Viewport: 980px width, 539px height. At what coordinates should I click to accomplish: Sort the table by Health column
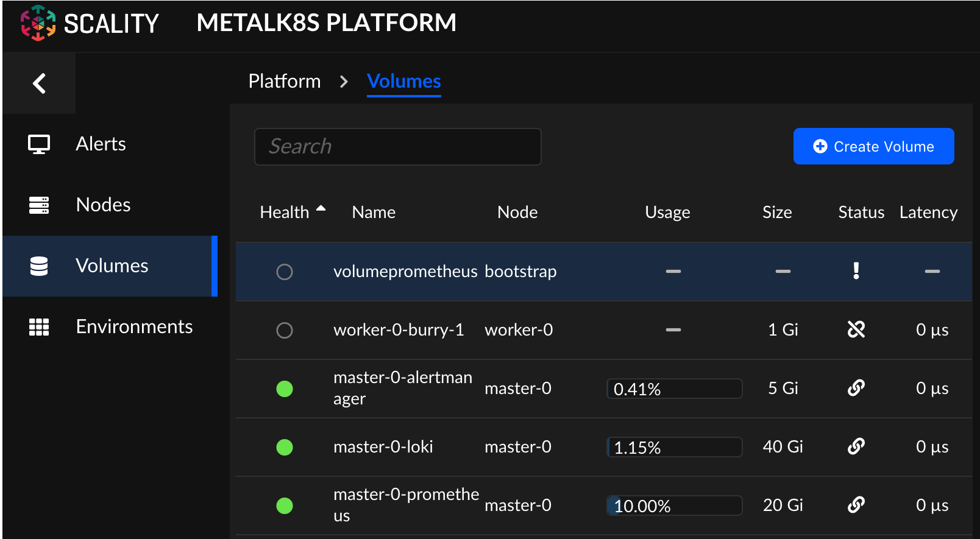pos(285,212)
